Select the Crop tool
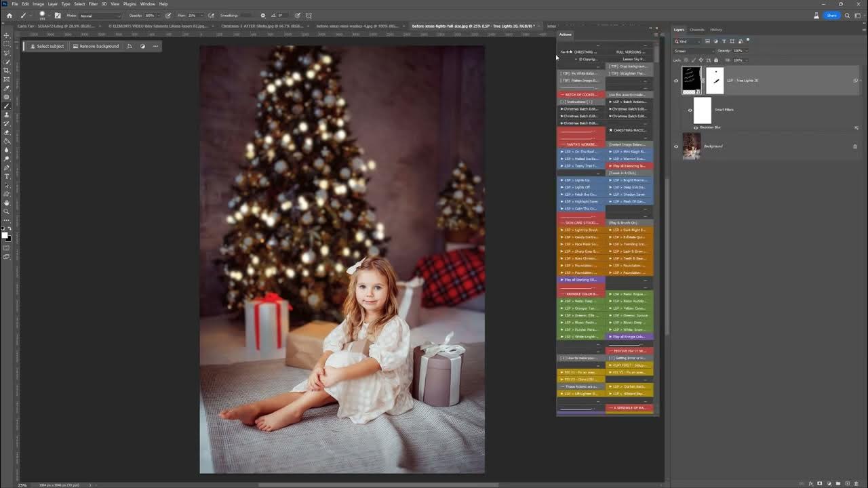Screen dimensions: 868x488 (x=6, y=70)
